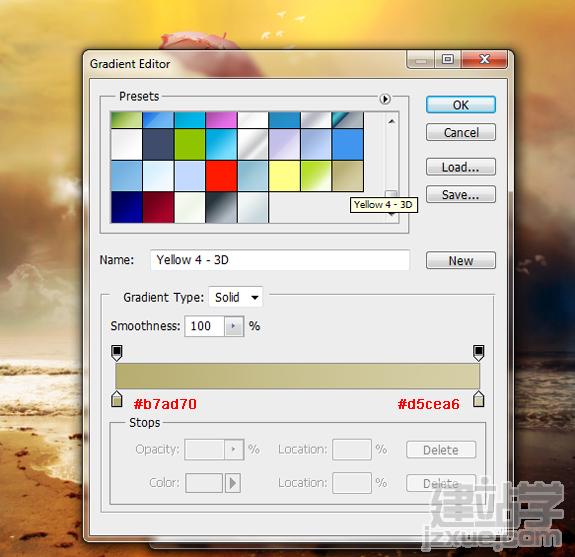
Task: Choose the Yellow 4 - 3D tan preset
Action: (348, 176)
